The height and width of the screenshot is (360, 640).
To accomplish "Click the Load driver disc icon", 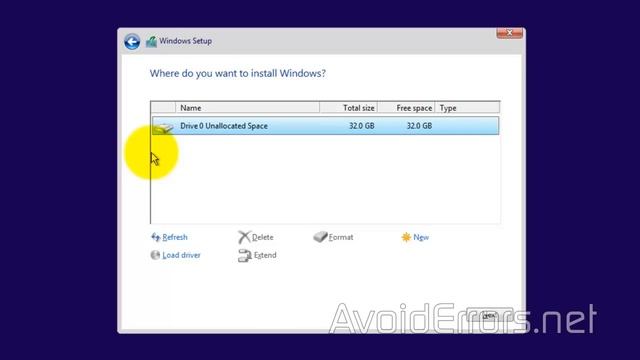I will point(155,255).
